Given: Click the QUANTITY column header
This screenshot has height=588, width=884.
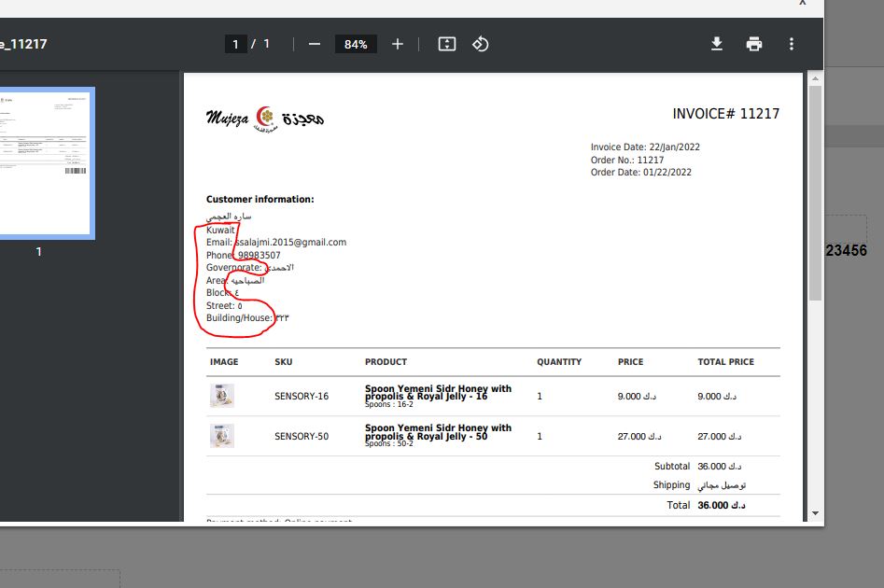Looking at the screenshot, I should coord(559,362).
